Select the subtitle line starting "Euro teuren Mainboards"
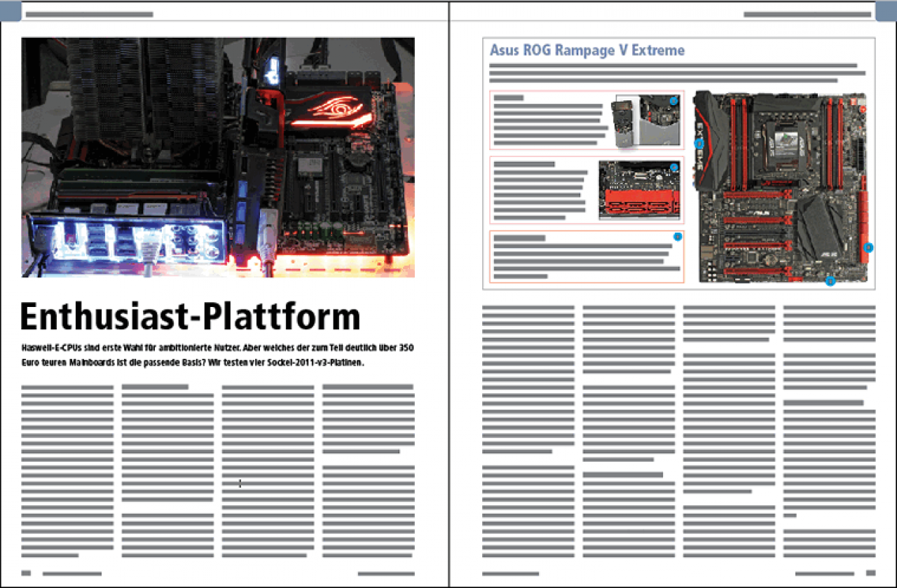The image size is (897, 588). [193, 364]
